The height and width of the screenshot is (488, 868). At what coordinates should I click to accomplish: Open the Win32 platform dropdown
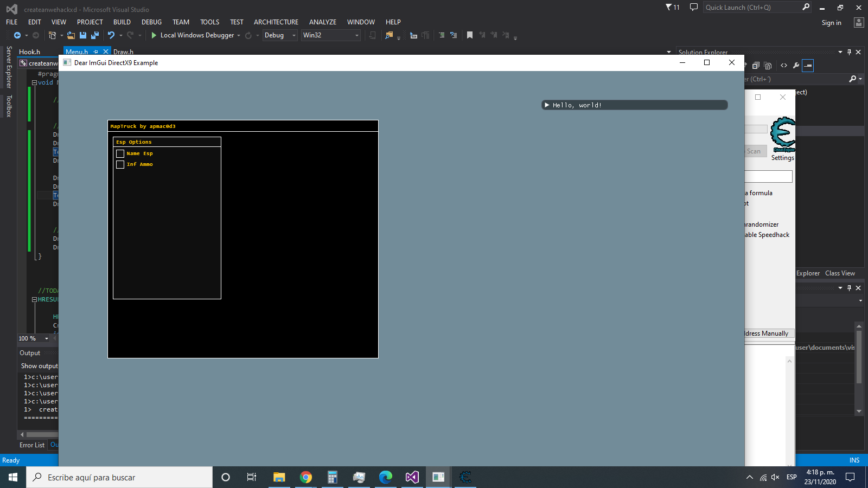(331, 35)
